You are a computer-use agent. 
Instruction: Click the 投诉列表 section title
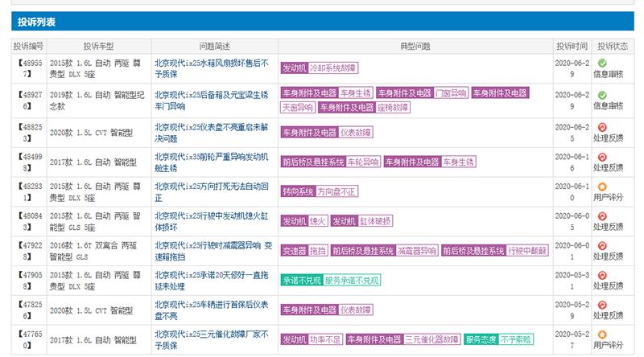[x=36, y=22]
